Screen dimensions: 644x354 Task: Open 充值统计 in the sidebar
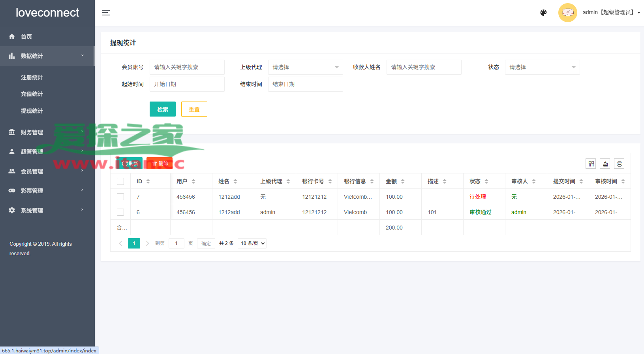[32, 94]
